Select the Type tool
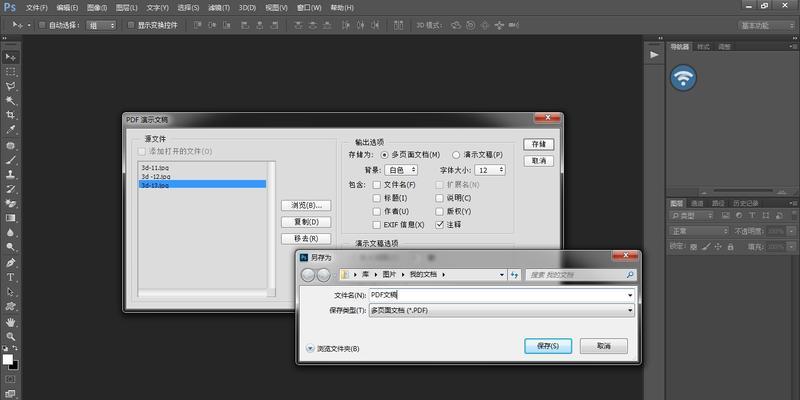Screen dimensions: 800x400 10,278
